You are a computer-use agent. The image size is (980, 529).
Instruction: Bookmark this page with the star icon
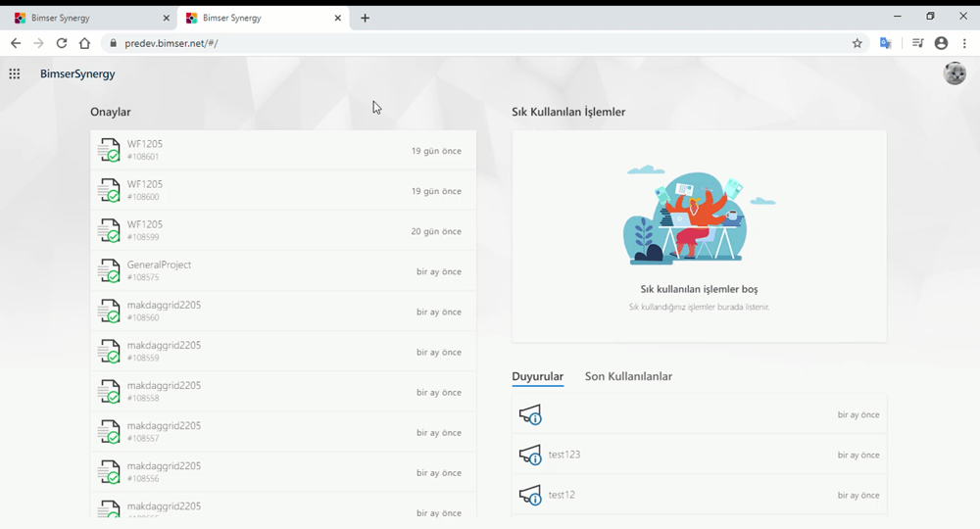click(x=857, y=43)
